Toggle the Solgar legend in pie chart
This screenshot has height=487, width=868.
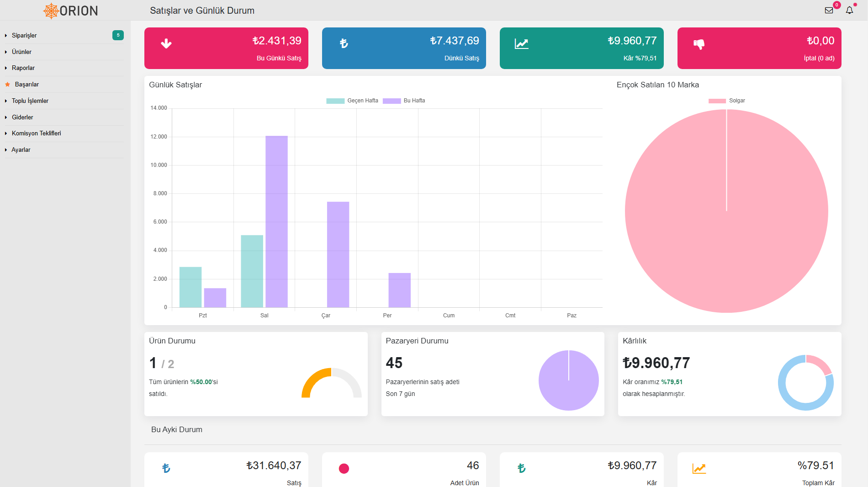click(x=727, y=101)
